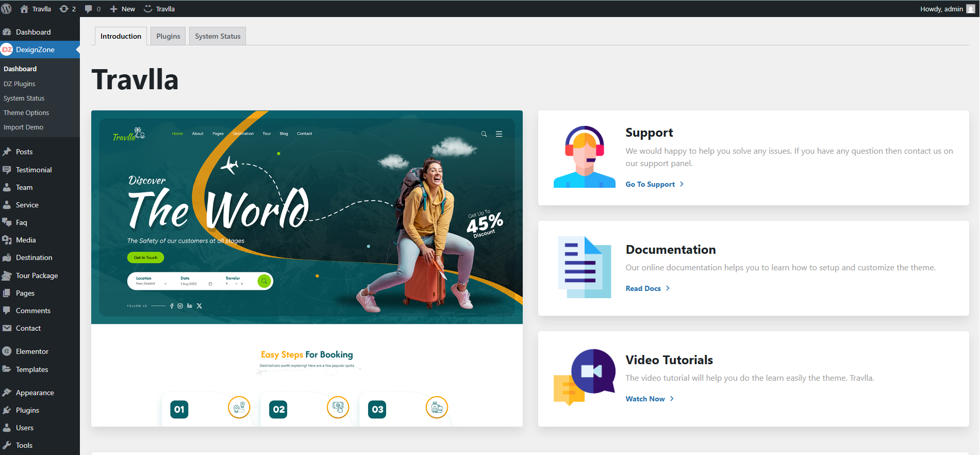Open the New content dropdown
This screenshot has width=980, height=455.
tap(123, 9)
